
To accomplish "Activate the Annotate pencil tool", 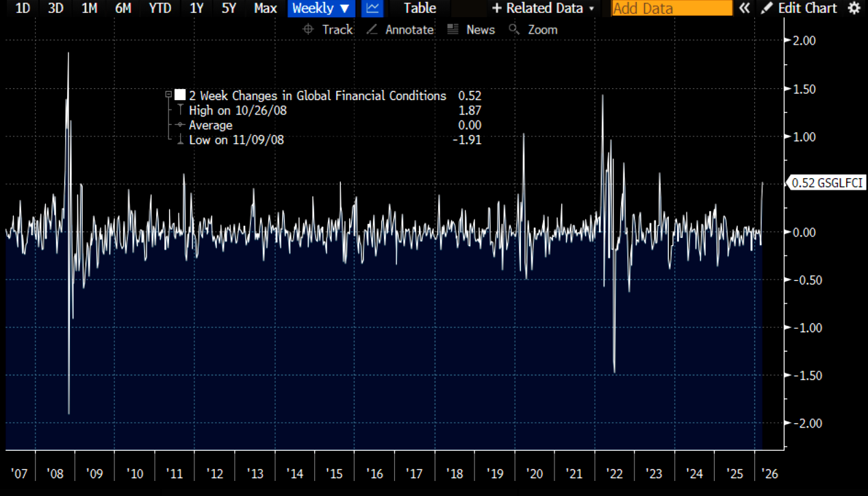I will click(372, 29).
